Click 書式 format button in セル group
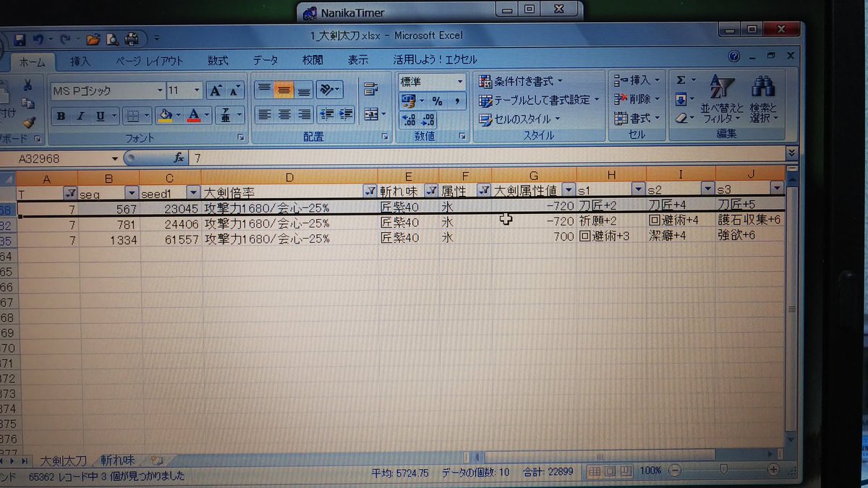This screenshot has width=868, height=488. pyautogui.click(x=637, y=118)
